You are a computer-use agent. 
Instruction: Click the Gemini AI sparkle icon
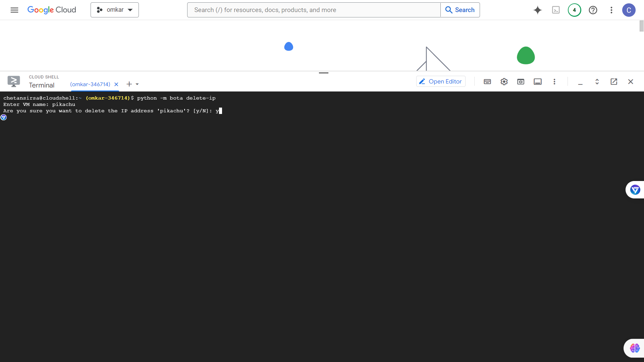click(x=538, y=10)
